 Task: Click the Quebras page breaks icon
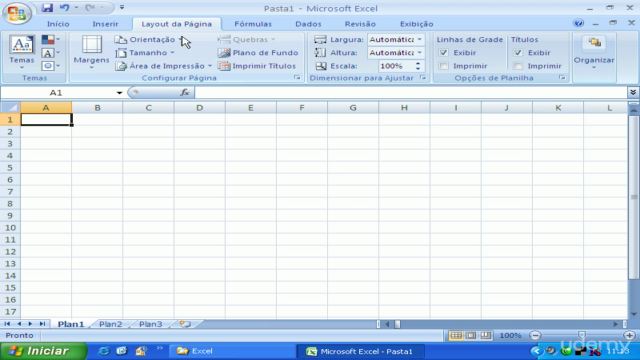pyautogui.click(x=224, y=40)
